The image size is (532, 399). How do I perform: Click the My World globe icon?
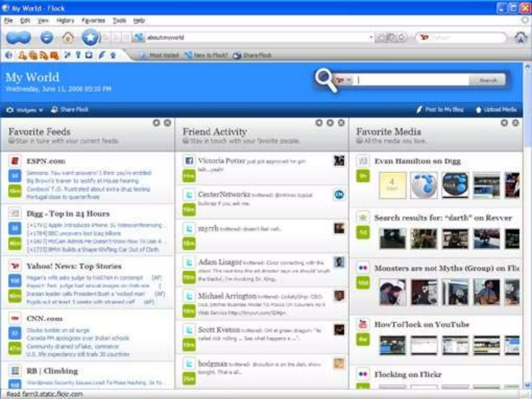9,55
